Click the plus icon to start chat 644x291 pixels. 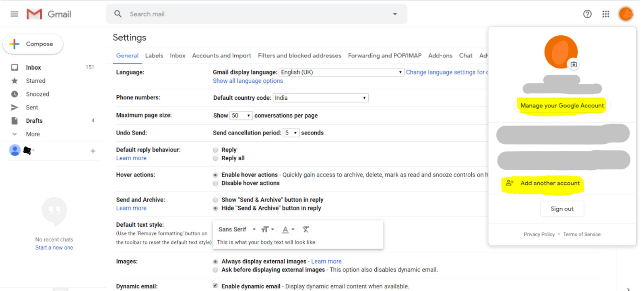[x=93, y=151]
